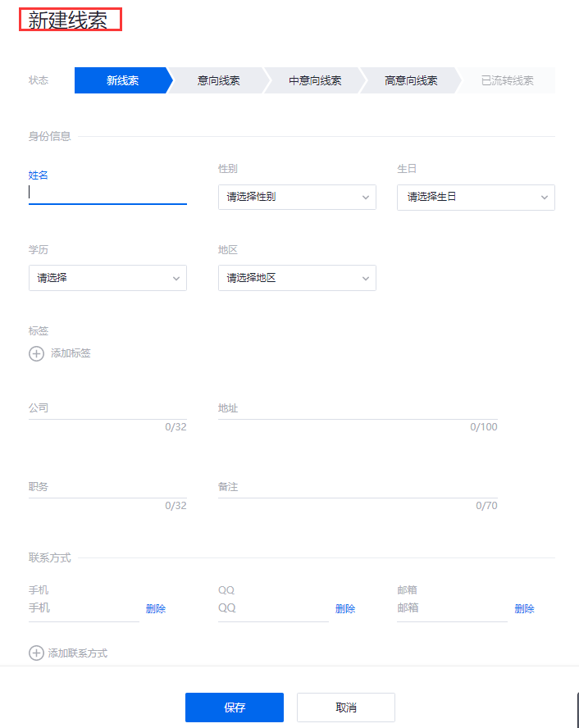This screenshot has height=728, width=579.
Task: Switch status to 高意向线索
Action: coord(410,80)
